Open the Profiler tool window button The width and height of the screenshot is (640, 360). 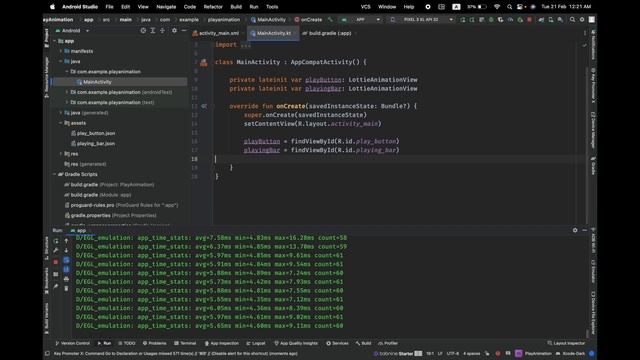[x=388, y=343]
